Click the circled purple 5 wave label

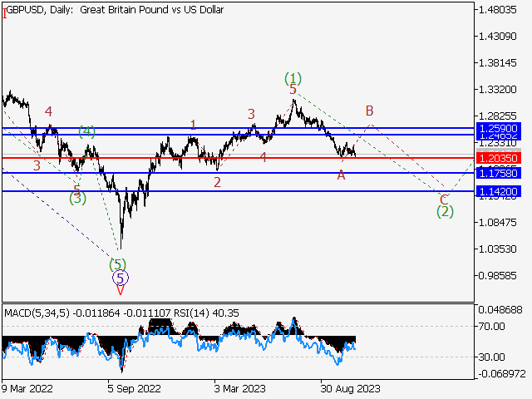(x=121, y=278)
